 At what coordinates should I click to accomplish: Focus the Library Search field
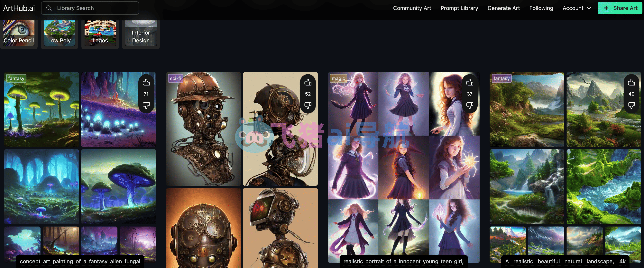pos(90,8)
